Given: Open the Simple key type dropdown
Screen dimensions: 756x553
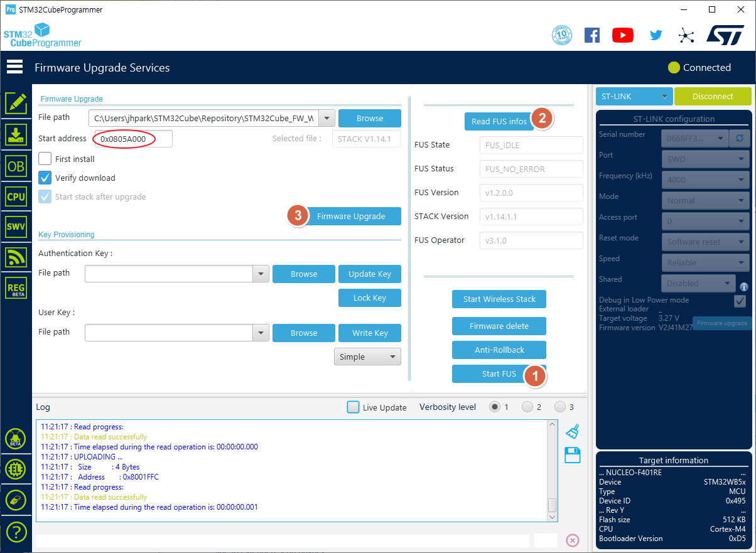Looking at the screenshot, I should click(x=367, y=357).
